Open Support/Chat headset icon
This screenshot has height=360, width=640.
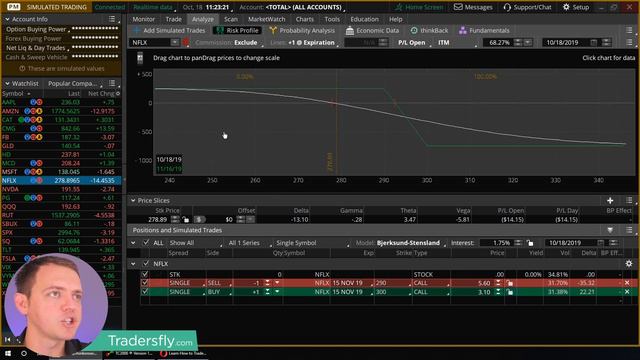(507, 7)
